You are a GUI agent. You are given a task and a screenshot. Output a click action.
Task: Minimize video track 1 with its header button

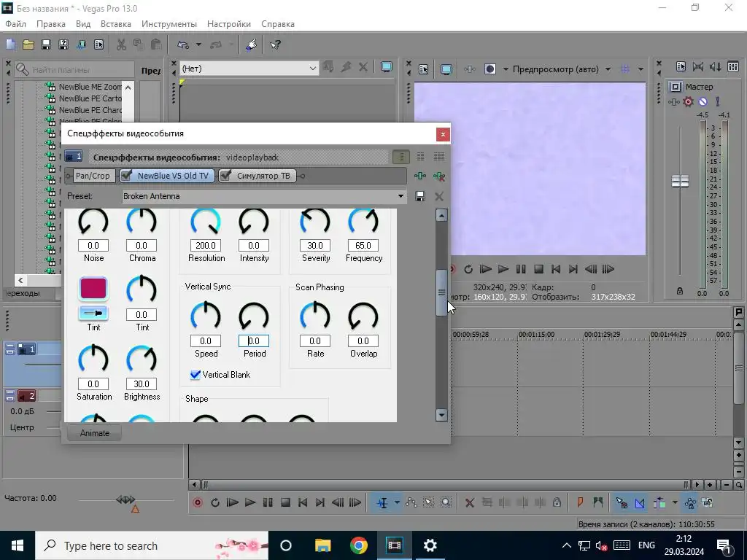click(10, 349)
